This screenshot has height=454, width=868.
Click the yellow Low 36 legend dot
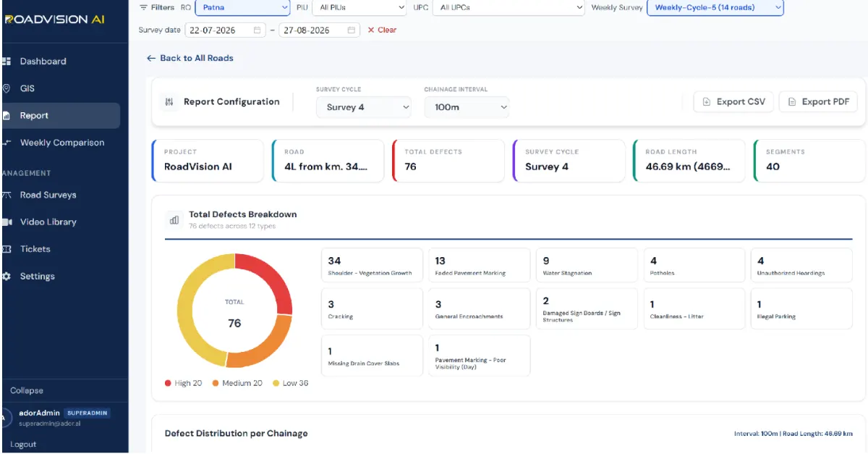point(276,384)
